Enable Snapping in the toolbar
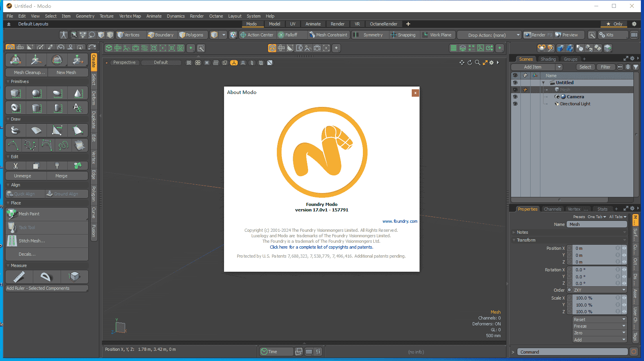This screenshot has height=361, width=644. pos(404,34)
